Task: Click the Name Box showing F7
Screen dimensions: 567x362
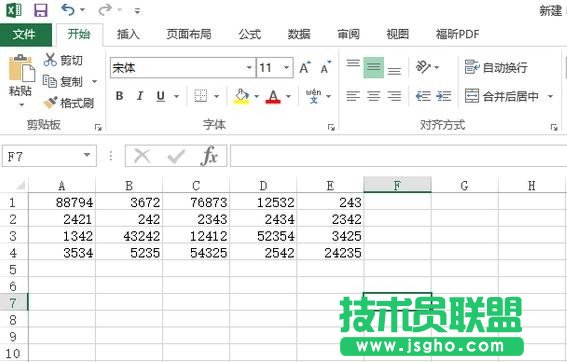Action: [x=49, y=156]
